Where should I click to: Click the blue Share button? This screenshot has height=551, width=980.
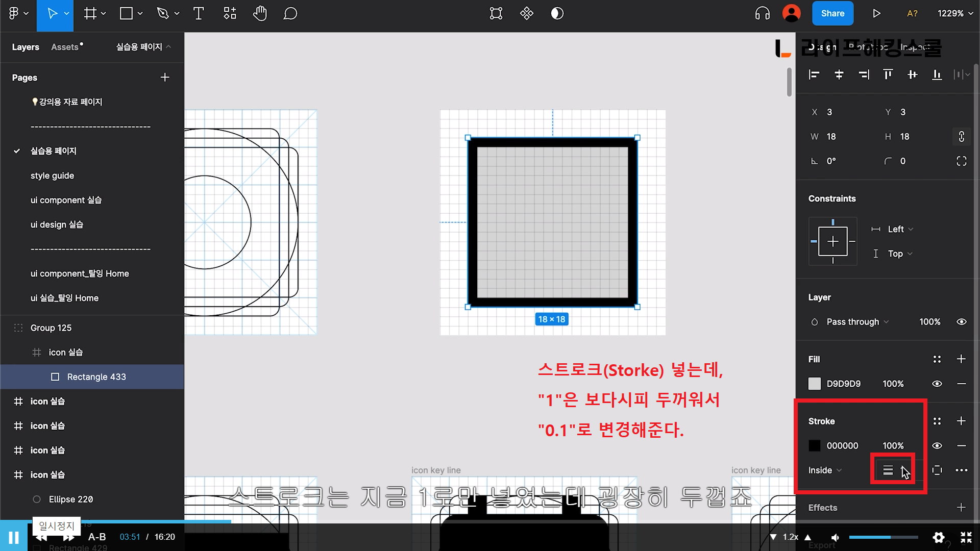click(832, 13)
